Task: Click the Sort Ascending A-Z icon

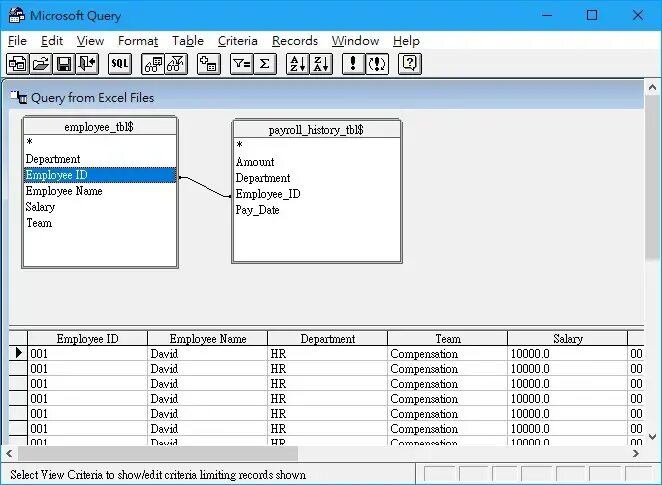Action: pyautogui.click(x=298, y=64)
